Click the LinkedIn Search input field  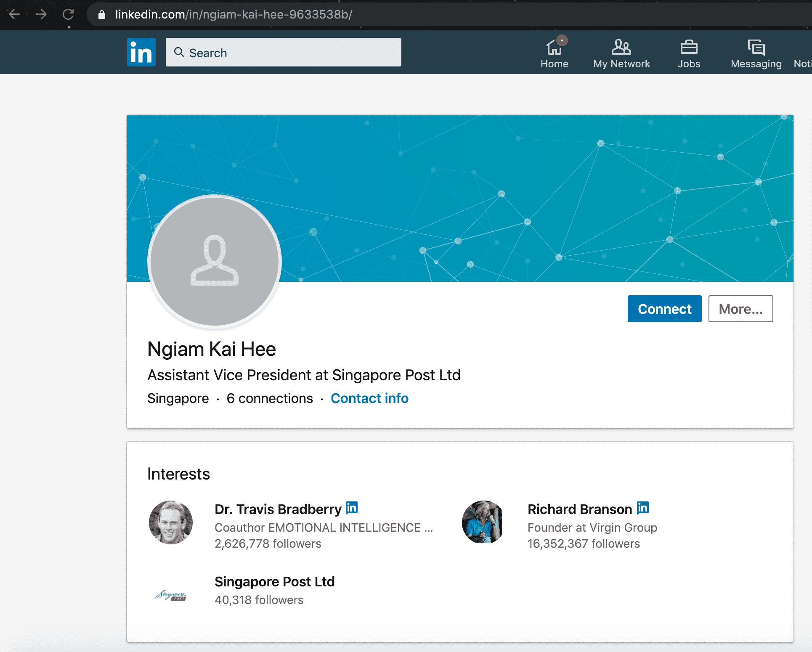(x=284, y=52)
